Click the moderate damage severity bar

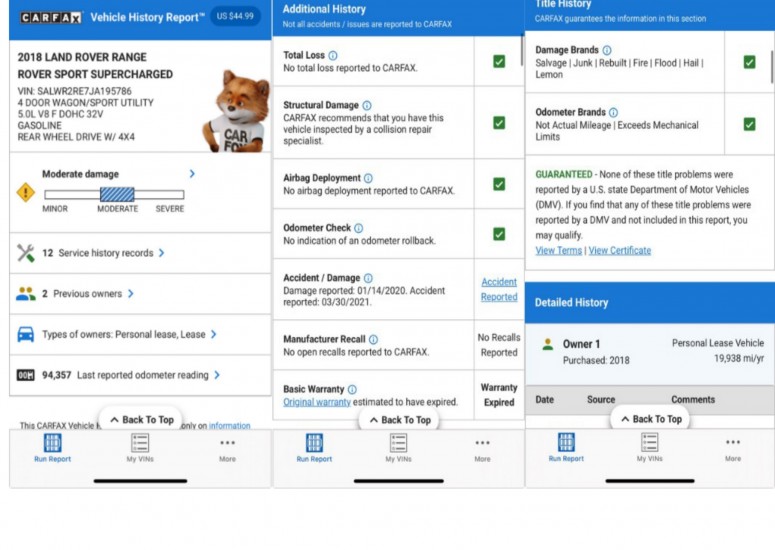coord(114,194)
